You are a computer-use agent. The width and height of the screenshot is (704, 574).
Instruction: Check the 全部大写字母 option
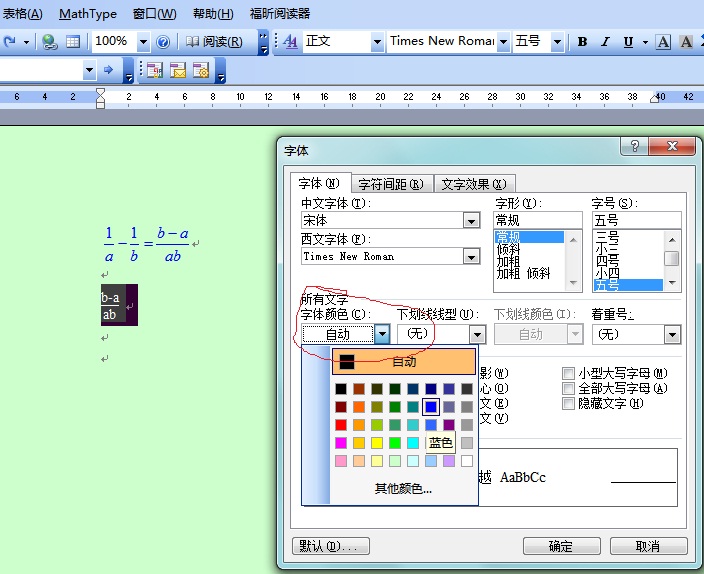(568, 388)
